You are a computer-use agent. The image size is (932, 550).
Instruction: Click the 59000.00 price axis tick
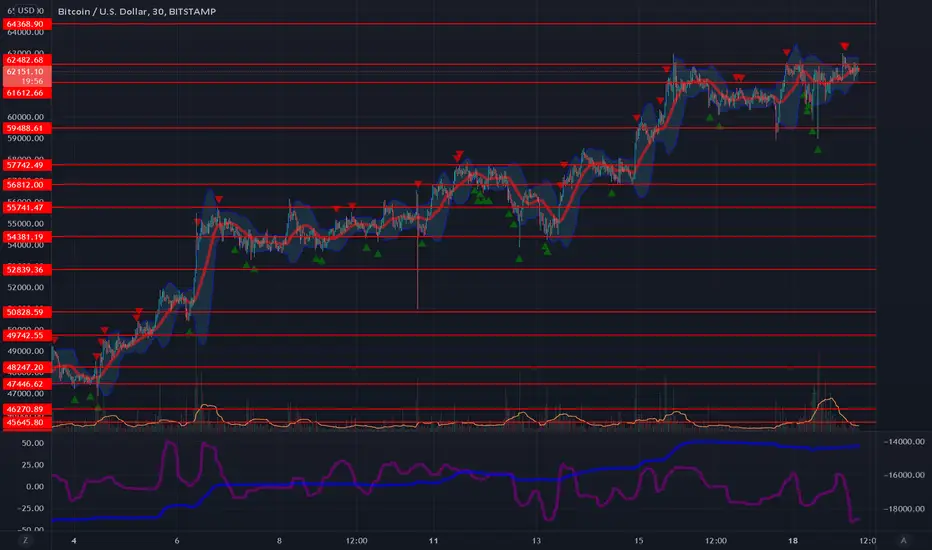coord(25,139)
